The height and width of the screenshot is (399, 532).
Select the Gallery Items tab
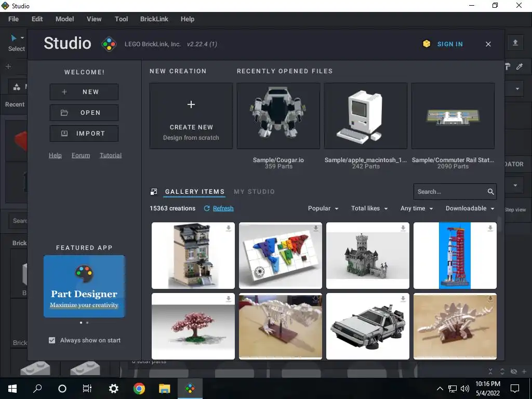pyautogui.click(x=195, y=192)
